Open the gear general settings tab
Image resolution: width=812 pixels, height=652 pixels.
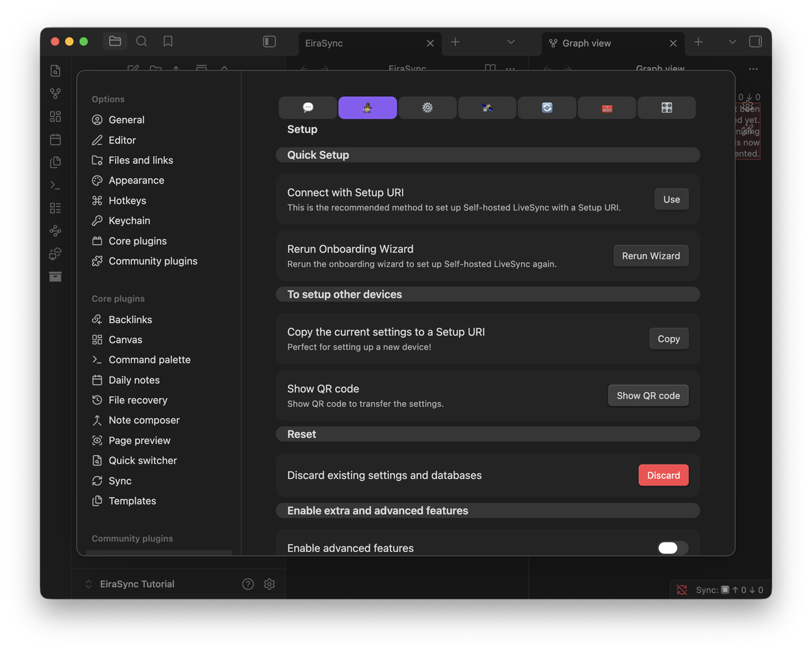click(427, 108)
